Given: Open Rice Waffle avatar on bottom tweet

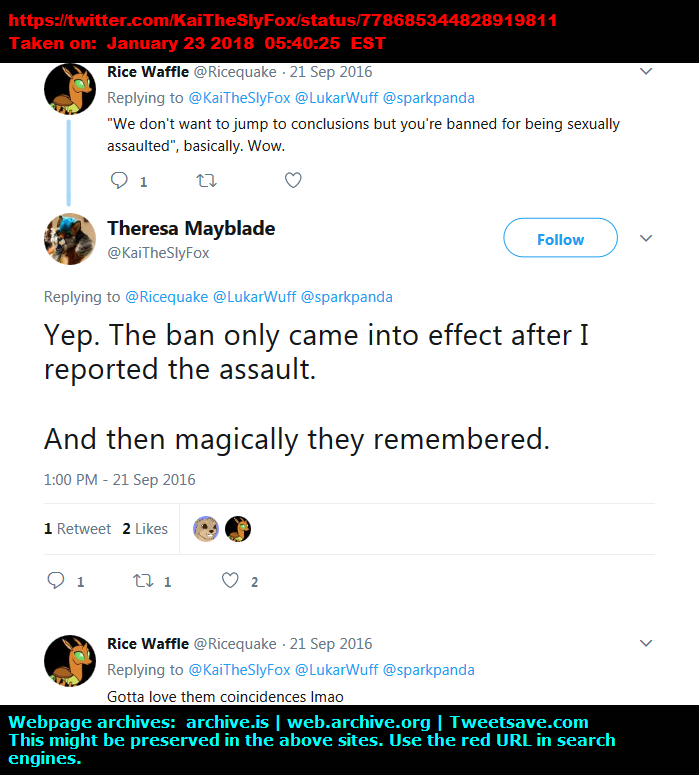Looking at the screenshot, I should [70, 660].
